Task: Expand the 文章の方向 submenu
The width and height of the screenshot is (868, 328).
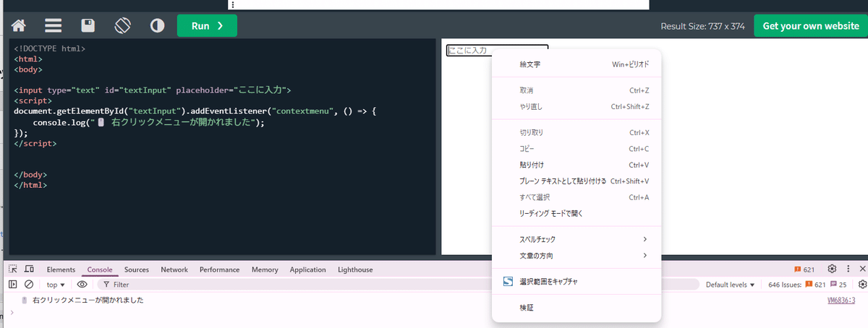Action: coord(576,256)
